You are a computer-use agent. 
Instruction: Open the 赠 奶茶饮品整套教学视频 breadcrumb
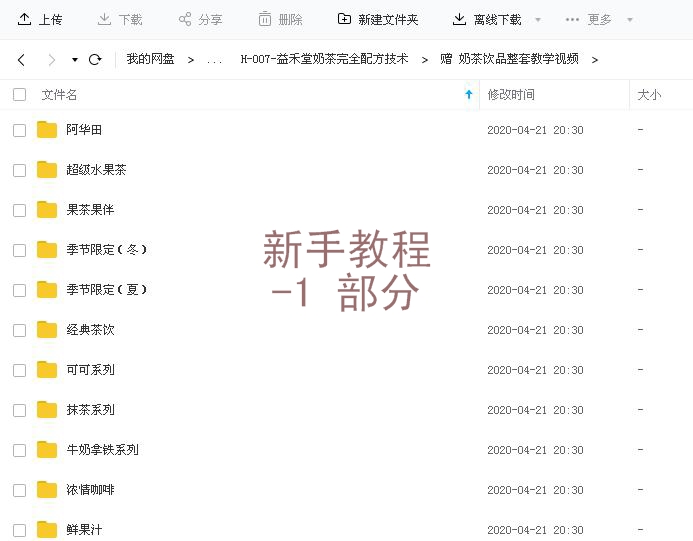click(x=509, y=59)
